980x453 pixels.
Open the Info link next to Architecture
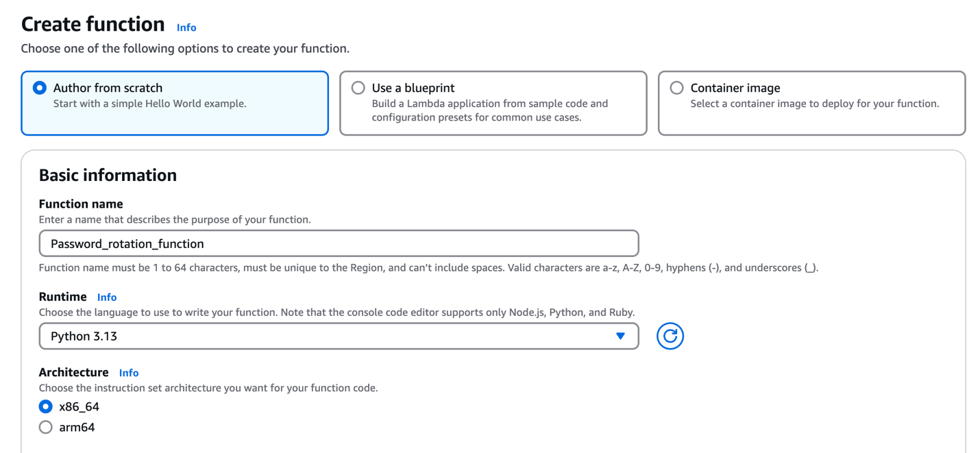point(129,373)
